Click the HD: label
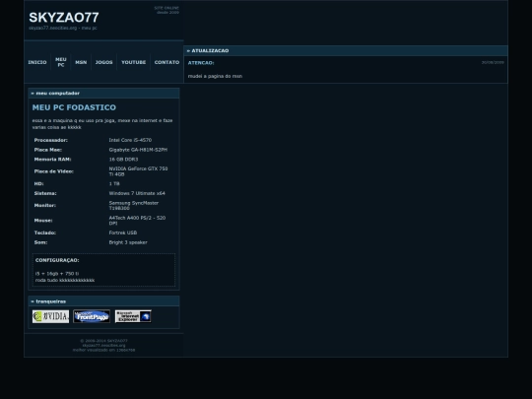532x399 pixels. click(x=38, y=183)
